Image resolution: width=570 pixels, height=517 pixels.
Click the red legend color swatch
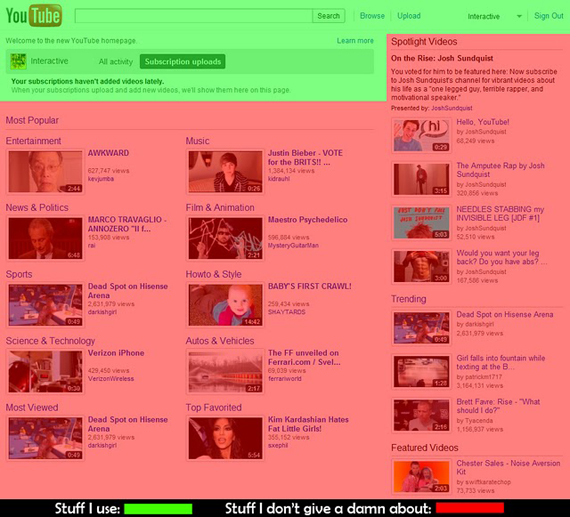click(470, 508)
